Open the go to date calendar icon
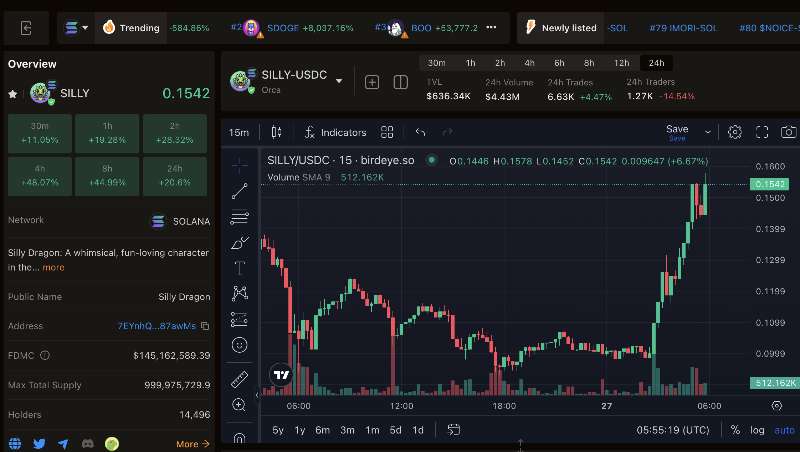Screen dimensions: 800x452 (454, 430)
